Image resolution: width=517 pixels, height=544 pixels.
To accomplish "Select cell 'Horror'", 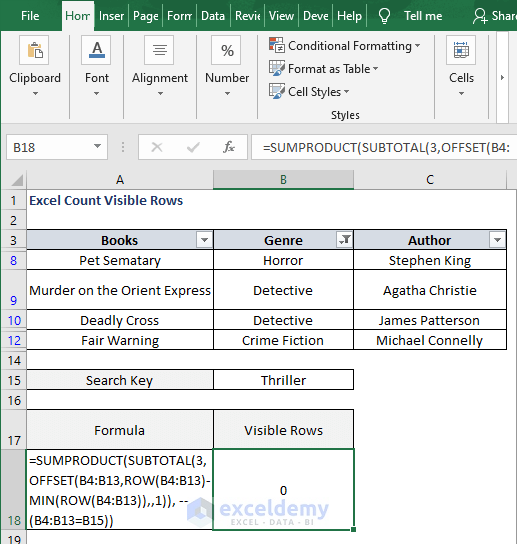I will click(283, 260).
